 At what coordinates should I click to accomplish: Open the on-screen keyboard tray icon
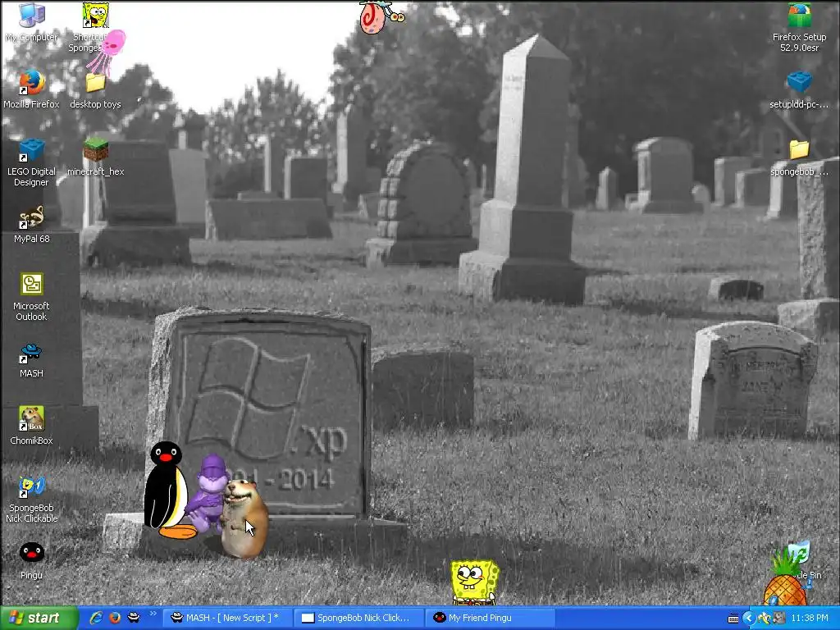tap(733, 619)
